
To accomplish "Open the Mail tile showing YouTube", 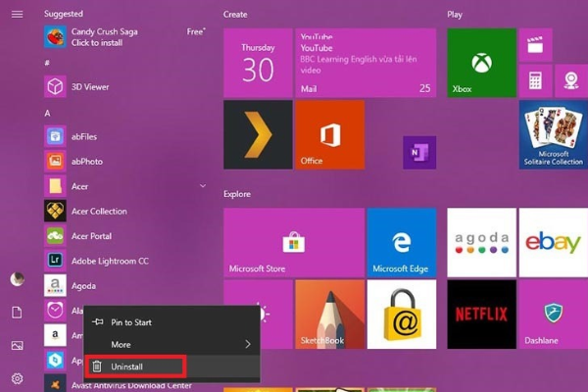I will coord(366,63).
